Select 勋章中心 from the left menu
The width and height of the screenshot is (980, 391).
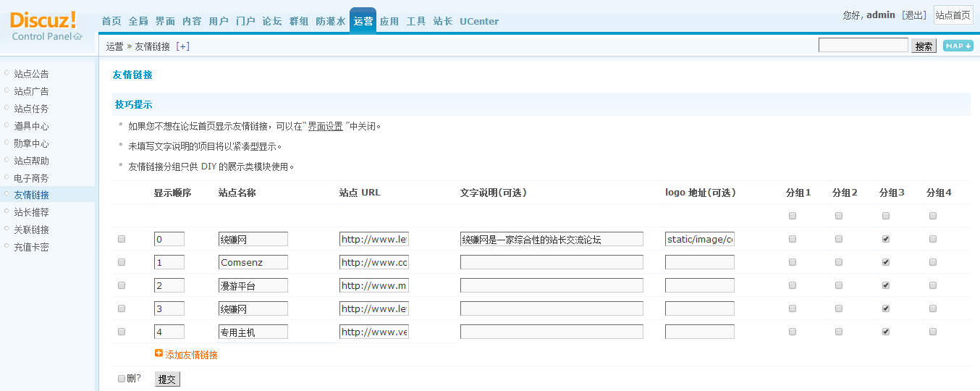click(32, 143)
